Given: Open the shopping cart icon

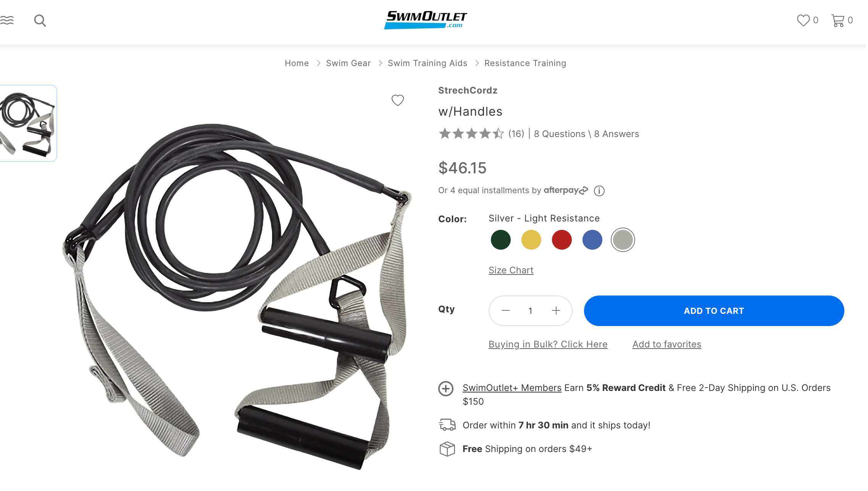Looking at the screenshot, I should [837, 20].
